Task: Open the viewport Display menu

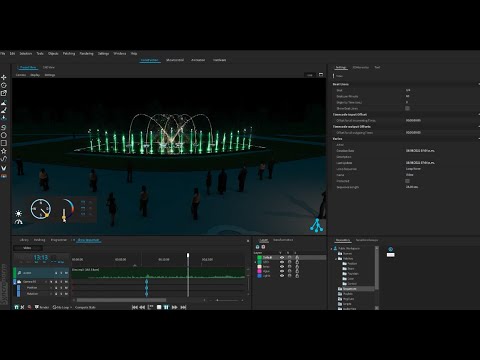Action: (35, 75)
